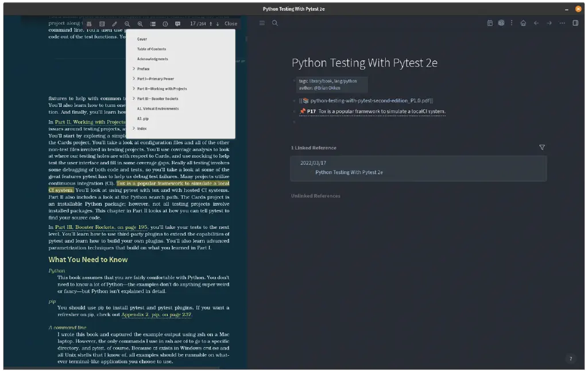The height and width of the screenshot is (373, 588).
Task: Open A2. pip outline entry
Action: [142, 118]
